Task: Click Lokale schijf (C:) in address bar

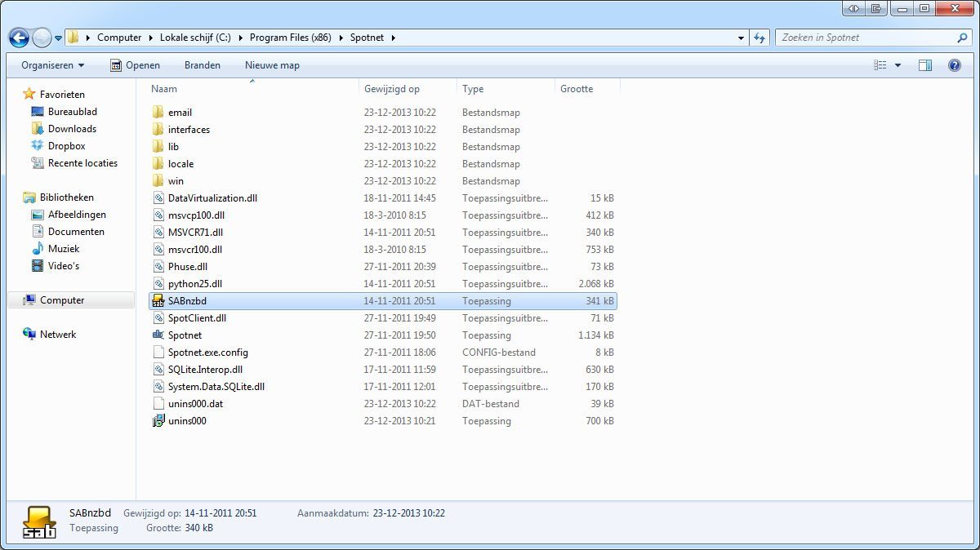Action: pyautogui.click(x=194, y=38)
